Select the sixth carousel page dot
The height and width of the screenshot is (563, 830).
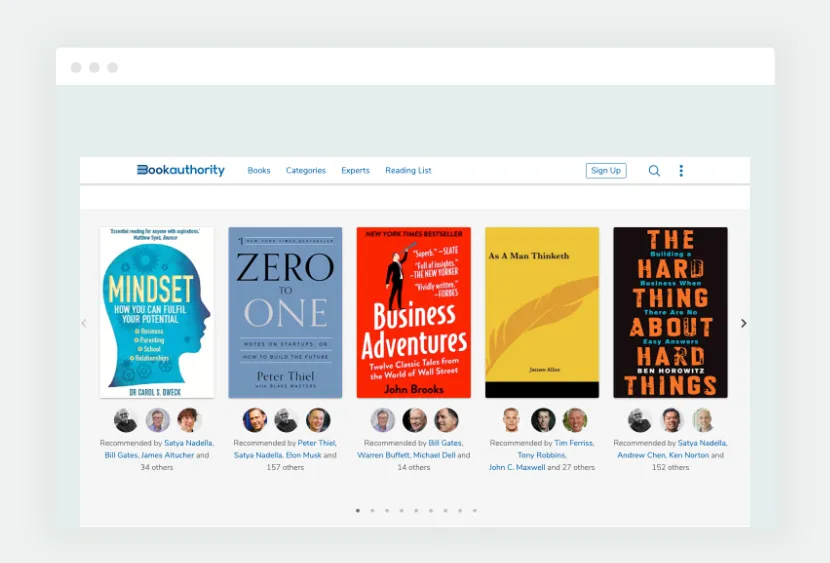431,511
